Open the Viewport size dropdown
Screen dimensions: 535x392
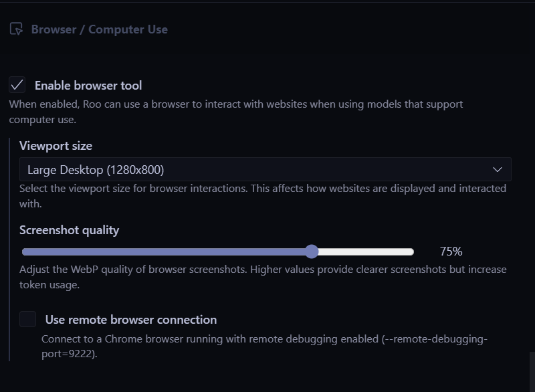[265, 169]
